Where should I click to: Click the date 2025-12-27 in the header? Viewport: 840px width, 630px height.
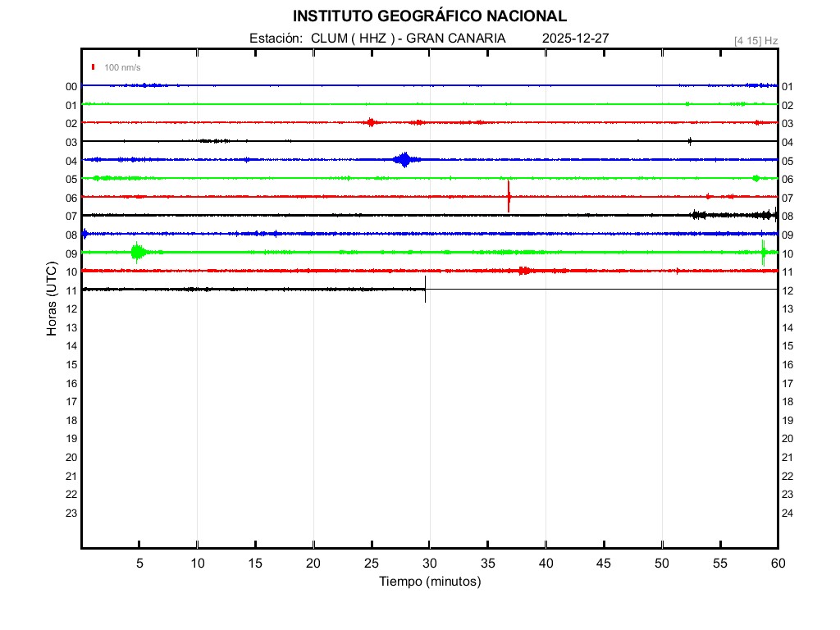pyautogui.click(x=575, y=39)
